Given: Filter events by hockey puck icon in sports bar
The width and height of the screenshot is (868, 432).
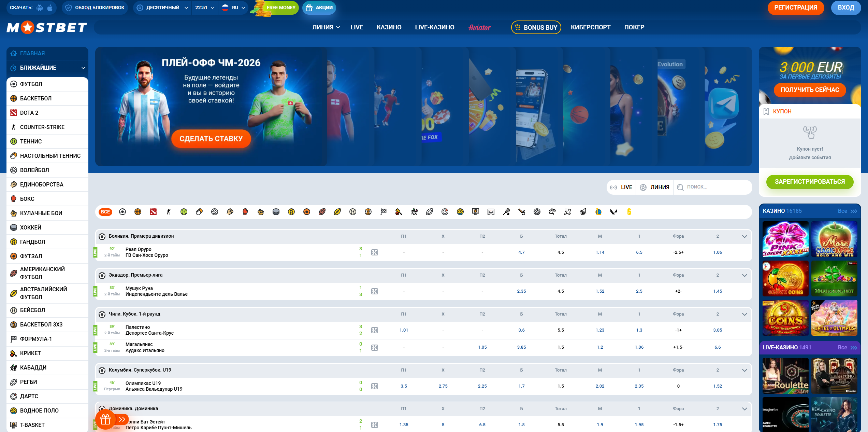Looking at the screenshot, I should pos(276,212).
